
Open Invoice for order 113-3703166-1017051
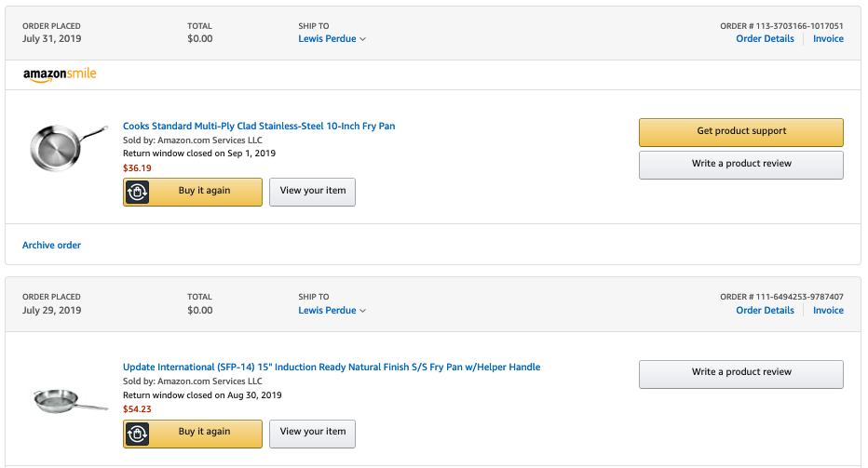pyautogui.click(x=828, y=39)
